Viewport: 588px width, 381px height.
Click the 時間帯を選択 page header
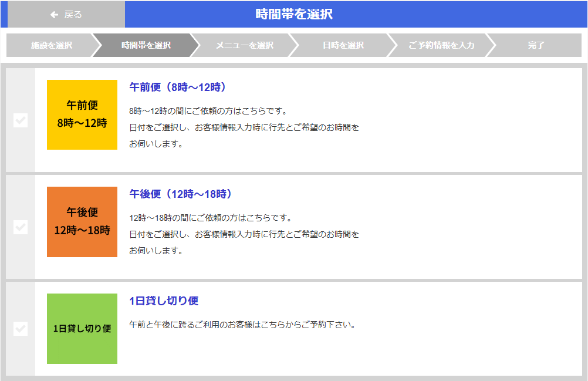pos(294,14)
